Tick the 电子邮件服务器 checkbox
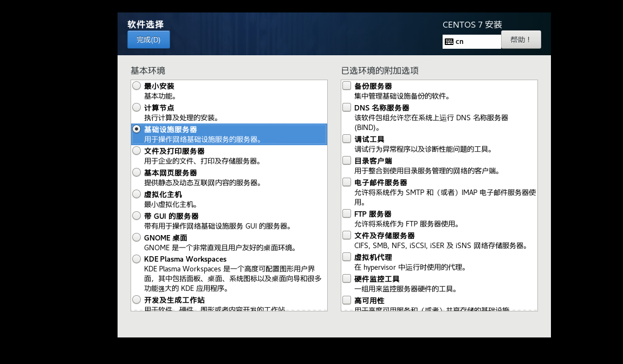The height and width of the screenshot is (364, 623). (x=347, y=182)
